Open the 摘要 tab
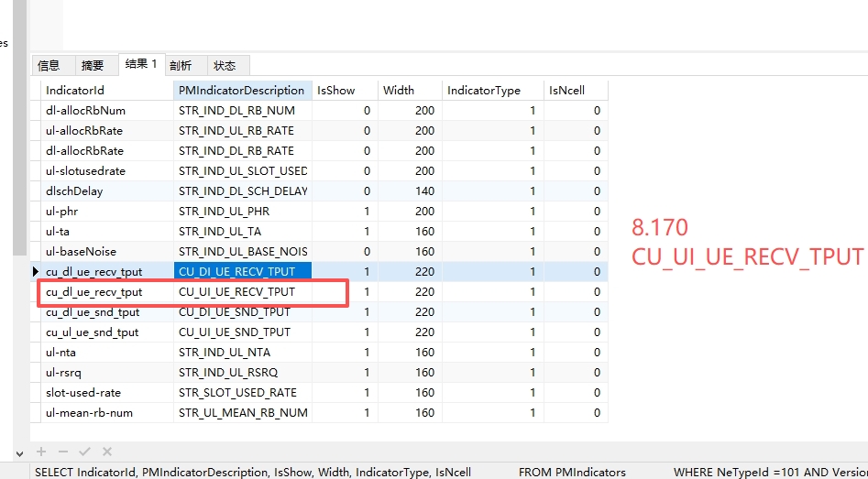 pos(93,65)
